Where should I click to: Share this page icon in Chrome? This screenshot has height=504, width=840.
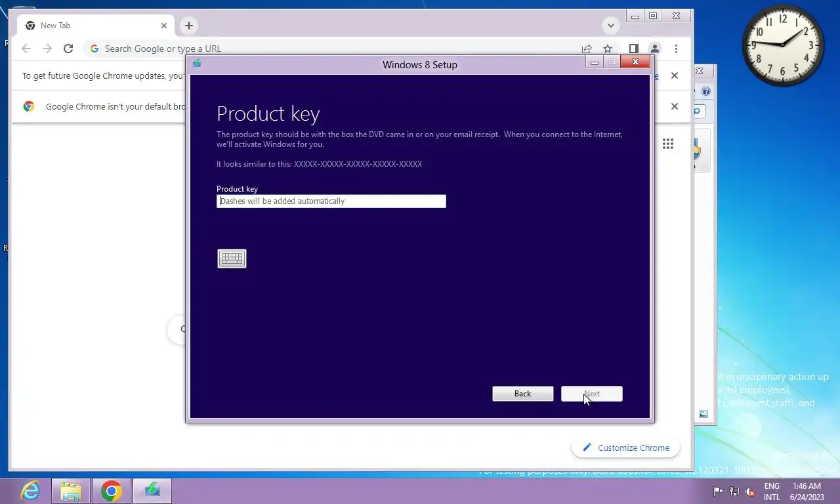tap(587, 49)
